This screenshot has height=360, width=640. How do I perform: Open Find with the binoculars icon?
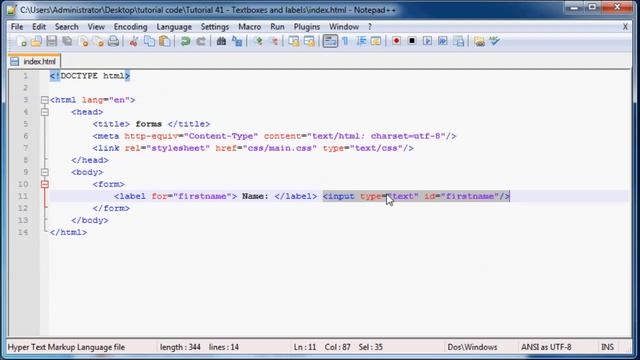pos(221,41)
